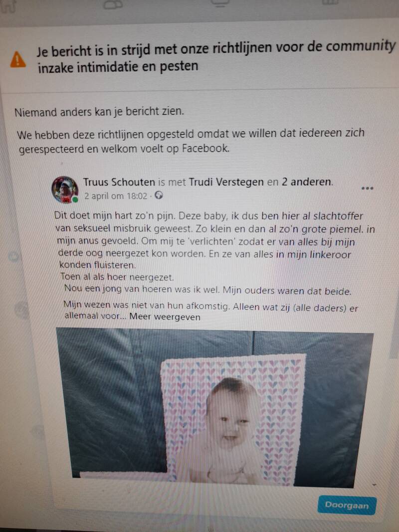Click the orange warning triangle icon

[18, 60]
